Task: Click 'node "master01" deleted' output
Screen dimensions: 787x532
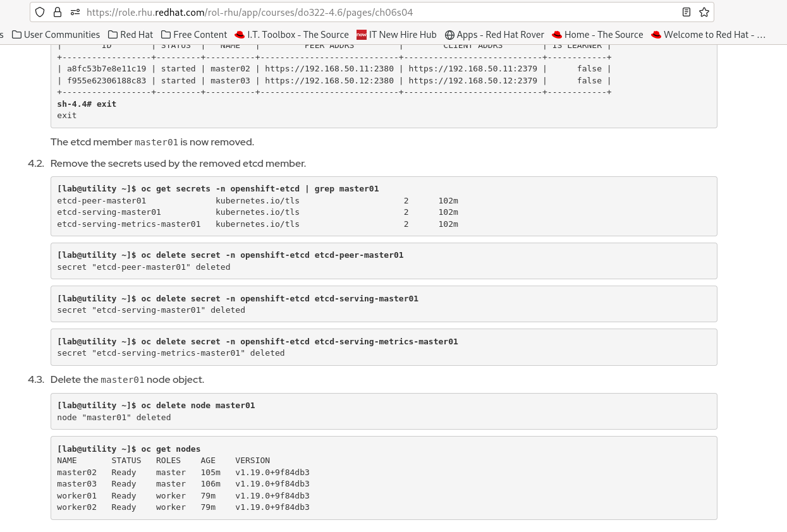Action: (114, 418)
